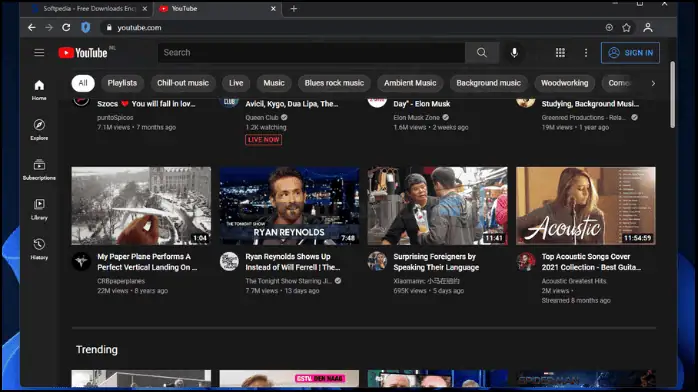Viewport: 698px width, 392px height.
Task: Open Library in sidebar
Action: pos(39,209)
